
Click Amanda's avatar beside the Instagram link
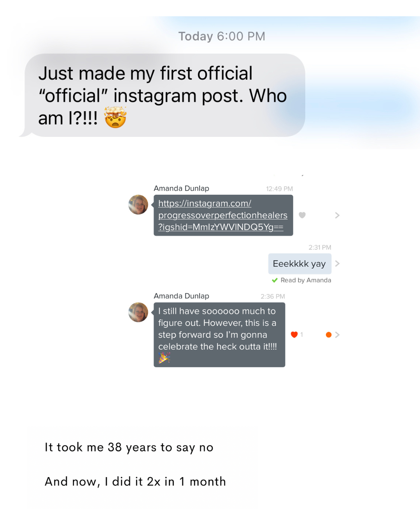tap(138, 205)
